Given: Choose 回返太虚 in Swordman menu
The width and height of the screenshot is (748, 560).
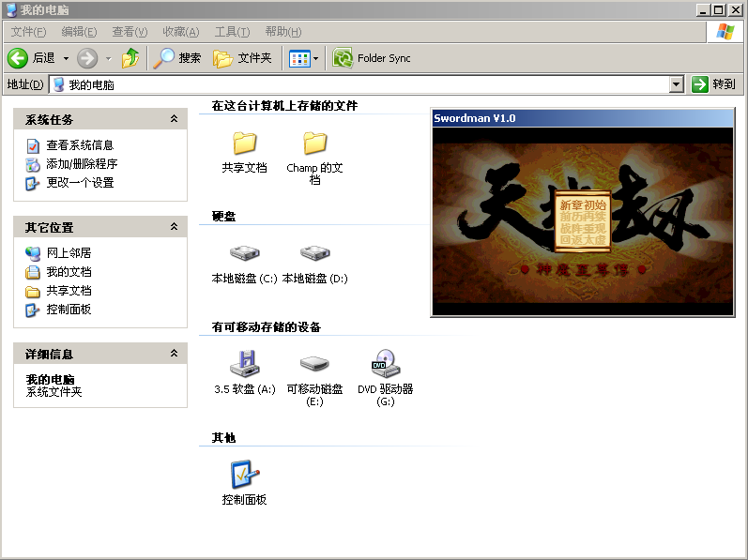Looking at the screenshot, I should 583,240.
